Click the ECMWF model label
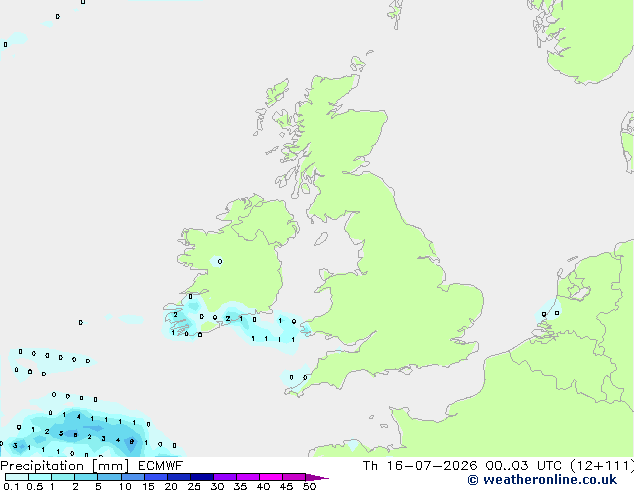This screenshot has width=634, height=490. [x=161, y=466]
